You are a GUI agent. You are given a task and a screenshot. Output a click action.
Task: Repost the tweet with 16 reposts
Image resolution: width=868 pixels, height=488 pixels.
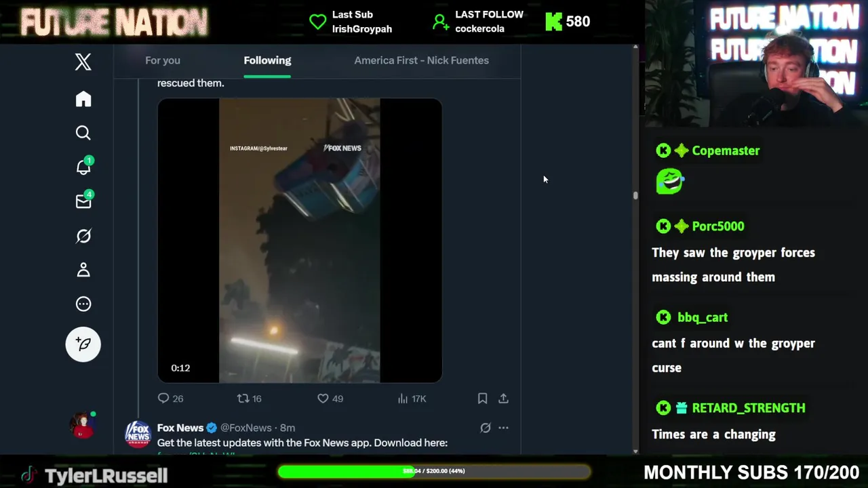(x=249, y=399)
